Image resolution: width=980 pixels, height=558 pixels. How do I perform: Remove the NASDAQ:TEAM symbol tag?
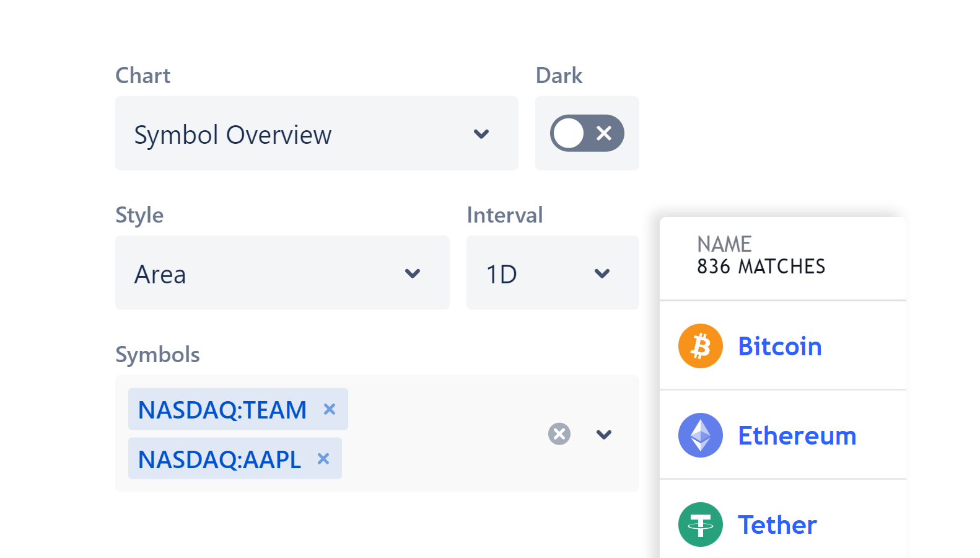330,409
